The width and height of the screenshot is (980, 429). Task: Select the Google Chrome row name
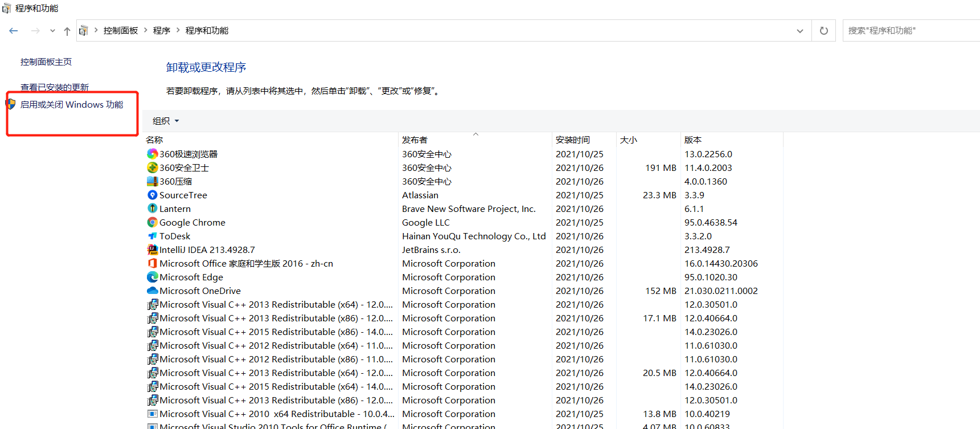192,222
